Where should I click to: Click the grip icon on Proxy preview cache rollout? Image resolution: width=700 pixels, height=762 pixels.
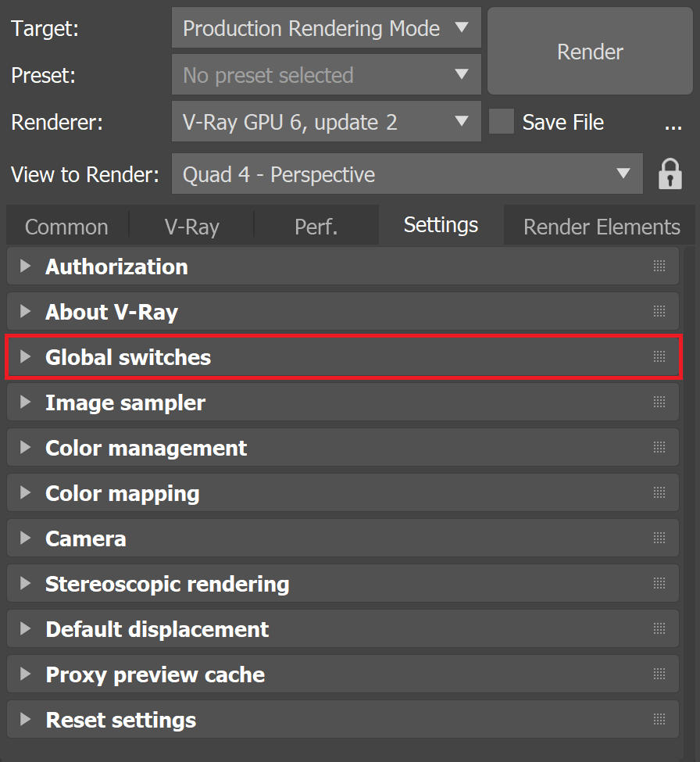point(657,674)
